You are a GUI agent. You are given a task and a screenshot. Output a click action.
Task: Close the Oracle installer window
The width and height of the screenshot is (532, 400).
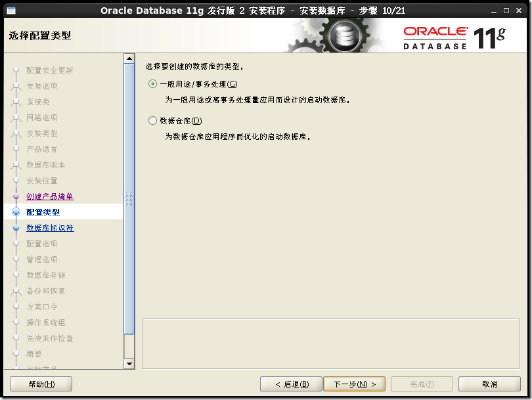tap(519, 11)
